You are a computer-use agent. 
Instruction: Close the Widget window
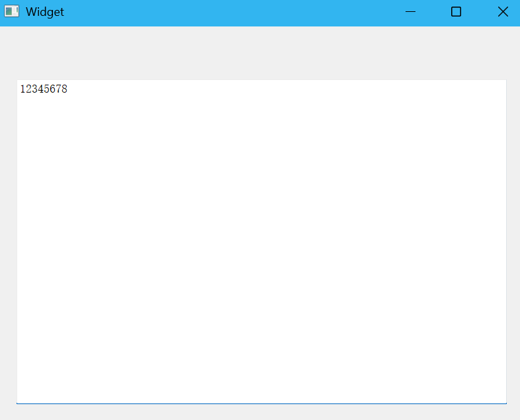point(503,12)
